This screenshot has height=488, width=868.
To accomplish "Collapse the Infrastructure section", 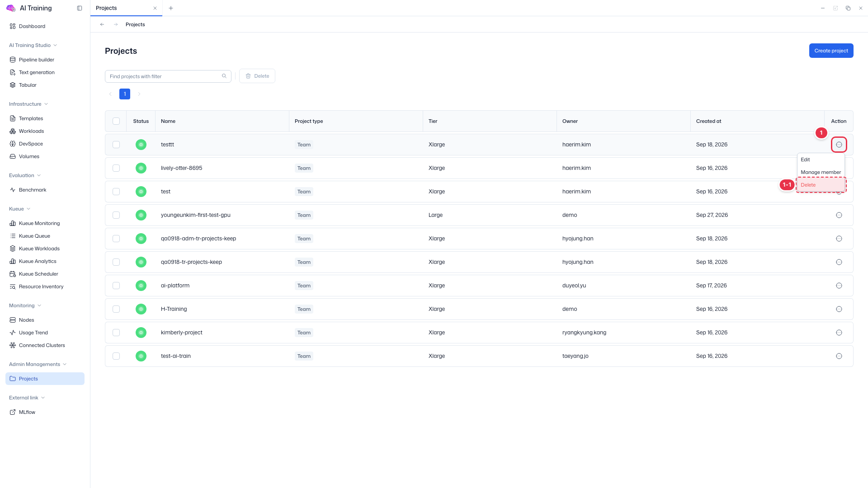I will [28, 104].
